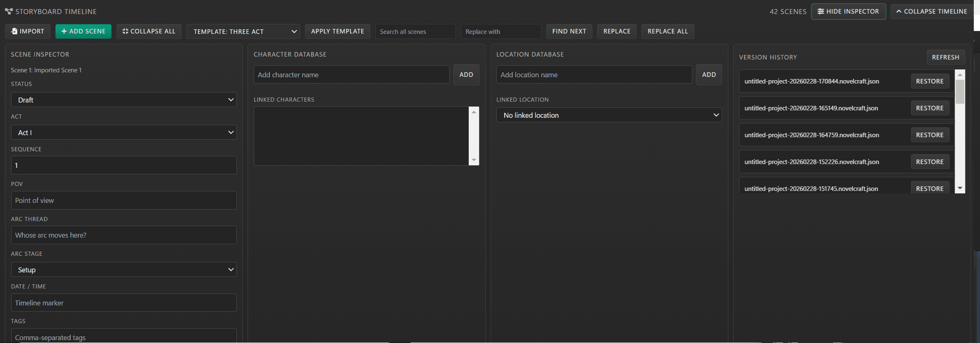Open the Arc Stage dropdown set to Setup
Screen dimensions: 980x343
(124, 269)
